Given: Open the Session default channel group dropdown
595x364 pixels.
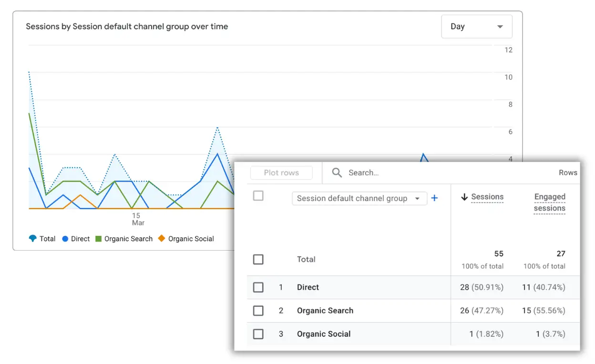Looking at the screenshot, I should tap(359, 198).
